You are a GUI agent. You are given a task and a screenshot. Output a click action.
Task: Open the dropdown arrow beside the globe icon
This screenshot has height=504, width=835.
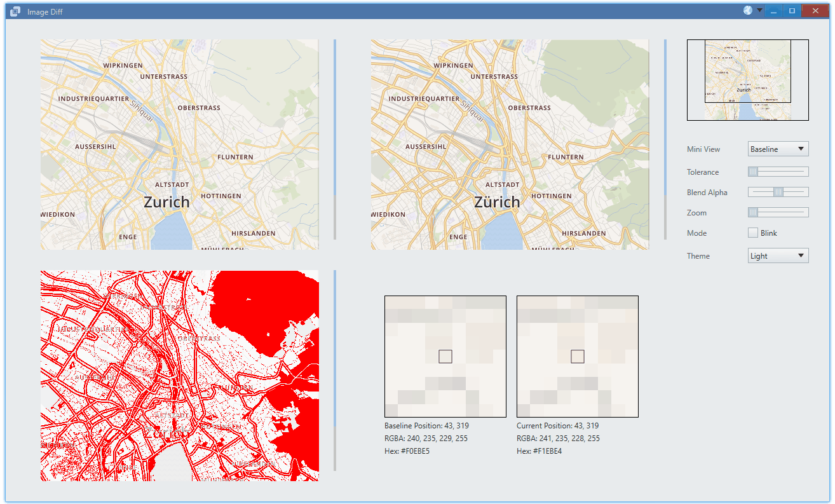pyautogui.click(x=759, y=11)
